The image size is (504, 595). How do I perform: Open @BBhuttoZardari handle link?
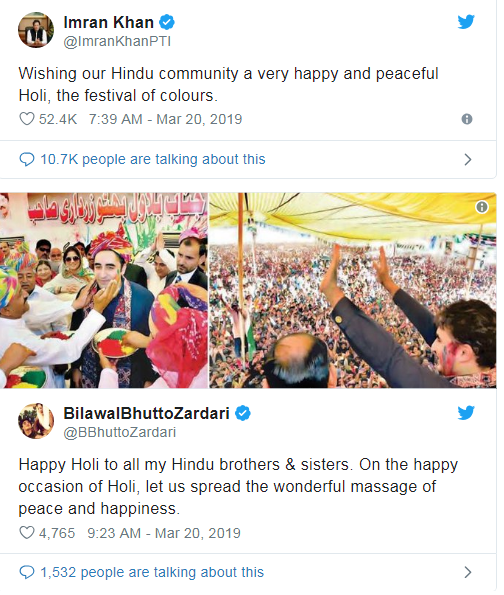(x=120, y=432)
